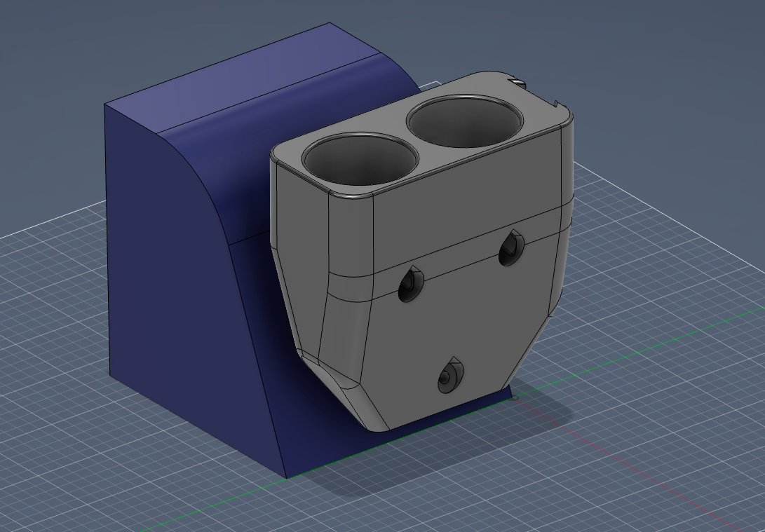Viewport: 765px width, 532px height.
Task: Select the origin point beside the holder base
Action: (x=515, y=398)
